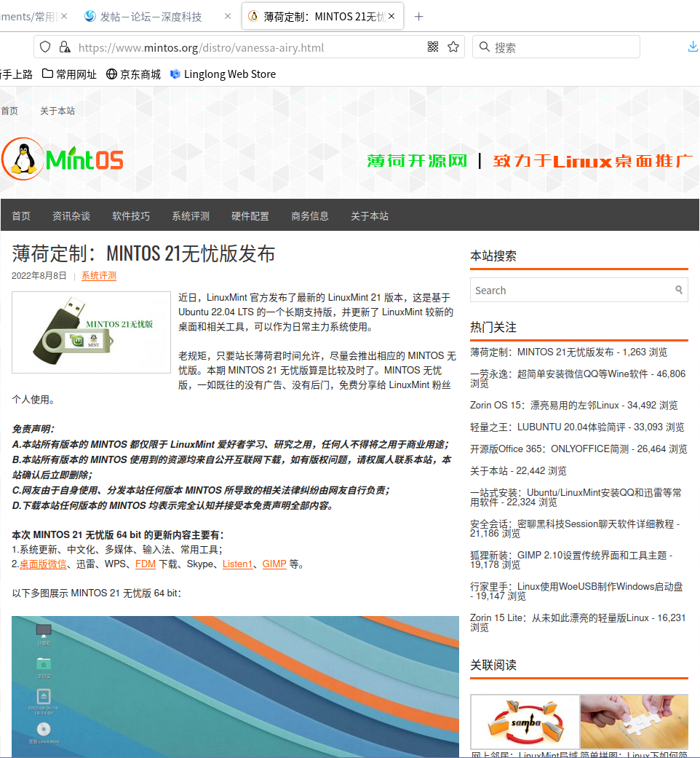Open the 桌面版微信 download link
The width and height of the screenshot is (700, 758).
point(42,564)
